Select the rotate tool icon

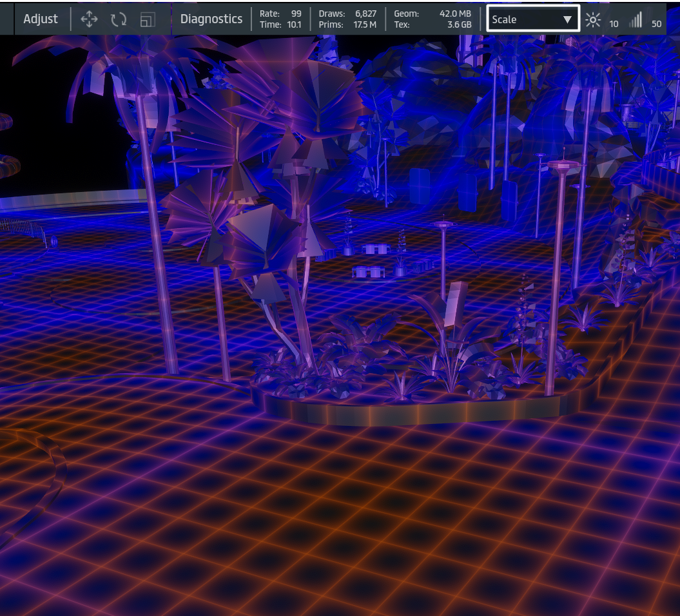point(119,19)
